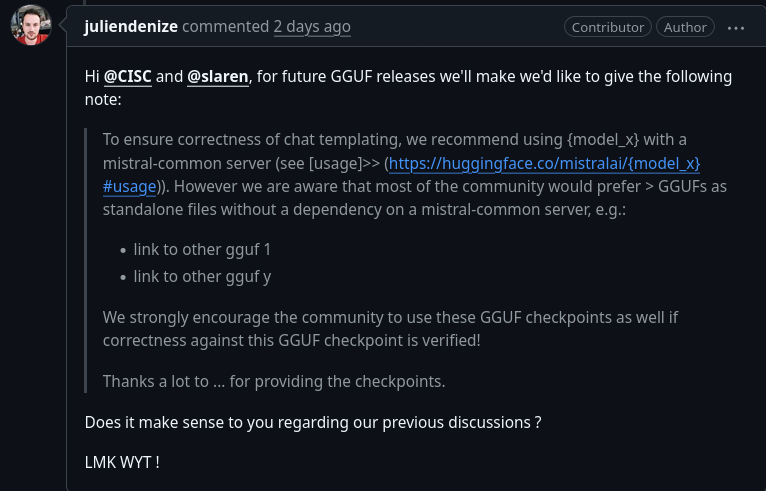
Task: Click the 'LMK WYT !' closing line
Action: point(122,462)
